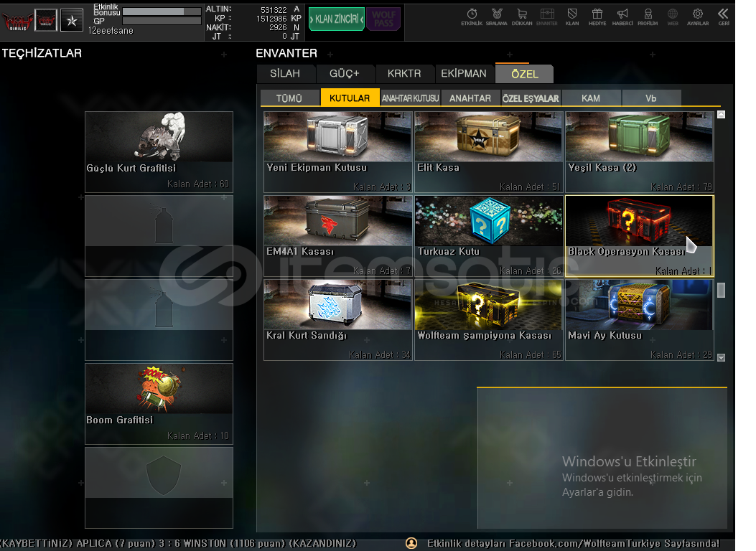Open the Envanter icon in top bar
The width and height of the screenshot is (756, 551).
pyautogui.click(x=547, y=17)
